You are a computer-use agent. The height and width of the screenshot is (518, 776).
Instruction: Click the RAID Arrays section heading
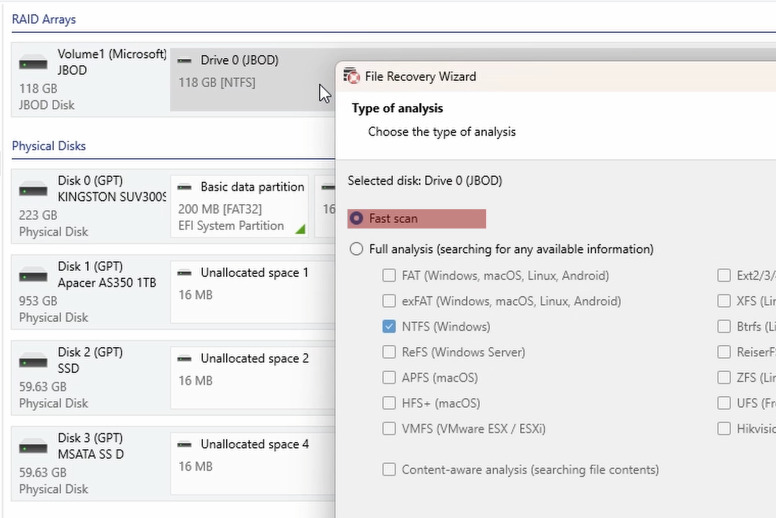click(44, 19)
